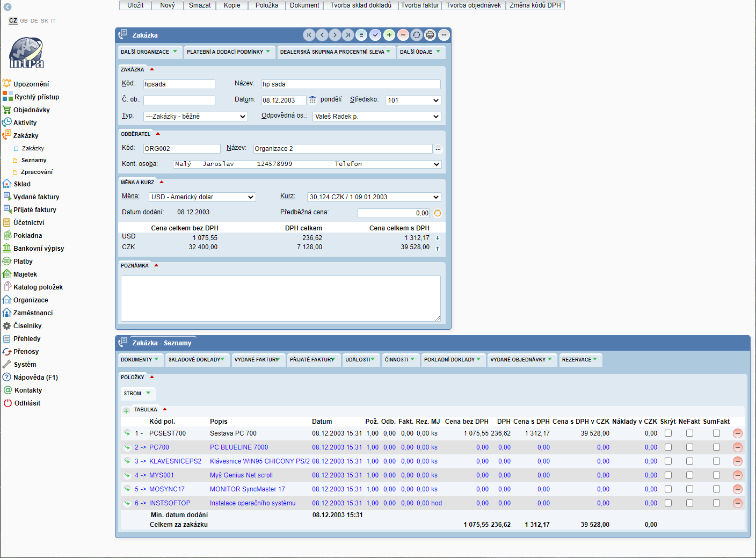Expand the Středisko dropdown showing 101
Screen dimensions: 756x558
(413, 100)
